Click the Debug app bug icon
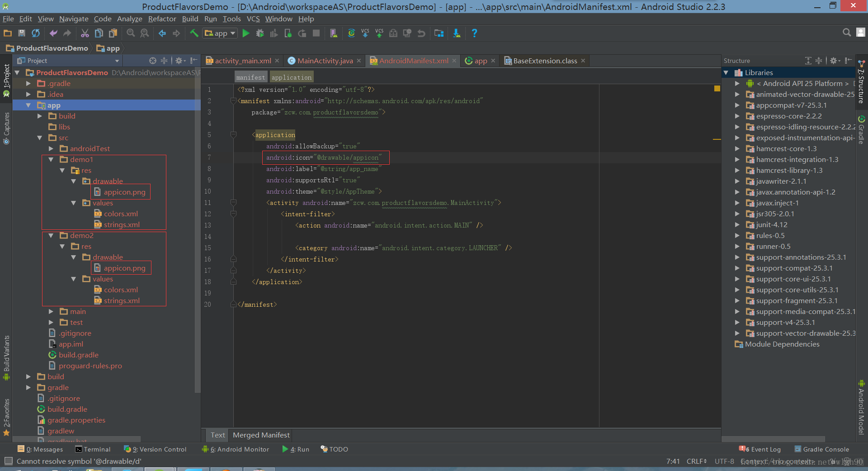868x471 pixels. coord(260,33)
